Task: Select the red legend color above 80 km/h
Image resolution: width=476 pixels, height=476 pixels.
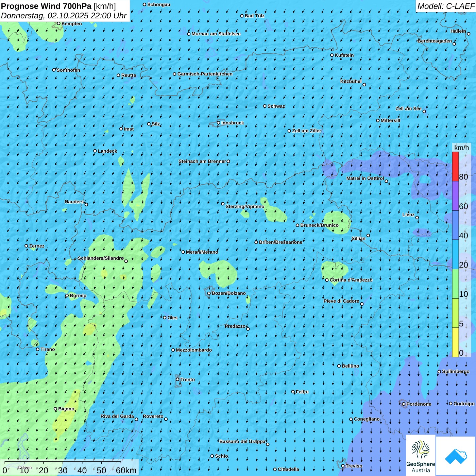Action: (455, 166)
